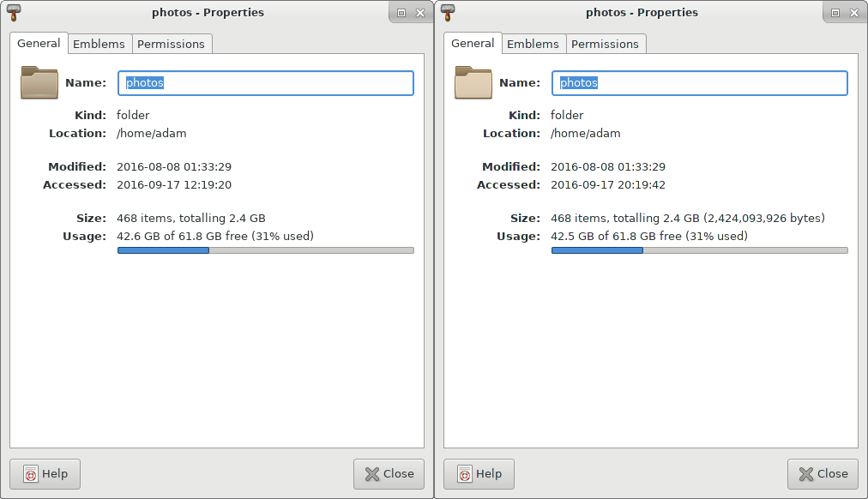Close the right window using titlebar X

(x=854, y=13)
